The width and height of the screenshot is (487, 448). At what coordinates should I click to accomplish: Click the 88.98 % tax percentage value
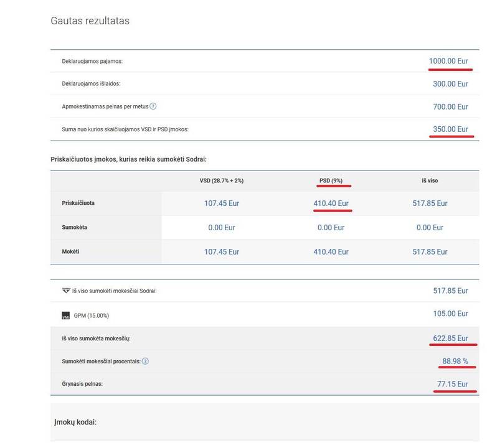coord(455,361)
